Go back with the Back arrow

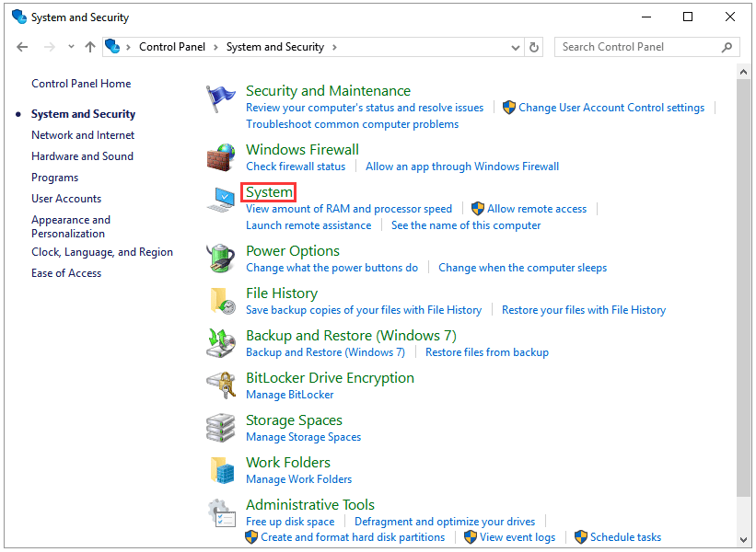22,47
